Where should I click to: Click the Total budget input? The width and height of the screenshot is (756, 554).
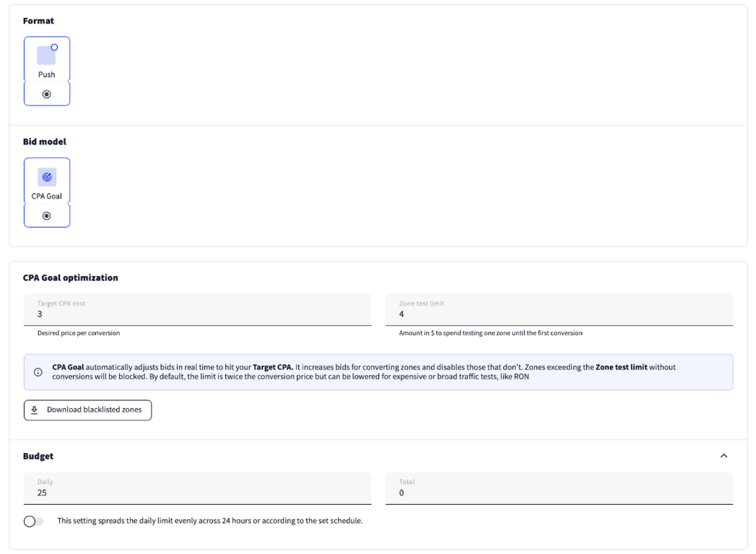560,493
